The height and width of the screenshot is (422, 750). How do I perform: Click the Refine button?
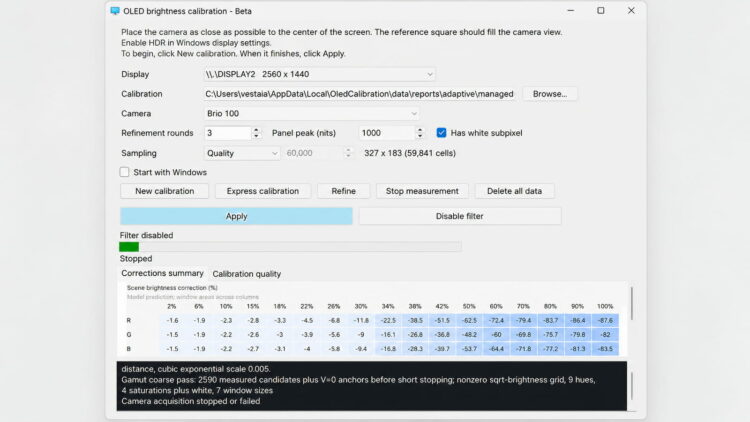(x=343, y=191)
